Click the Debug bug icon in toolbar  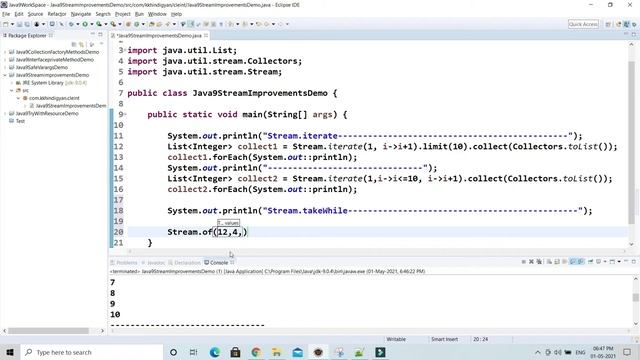(71, 24)
